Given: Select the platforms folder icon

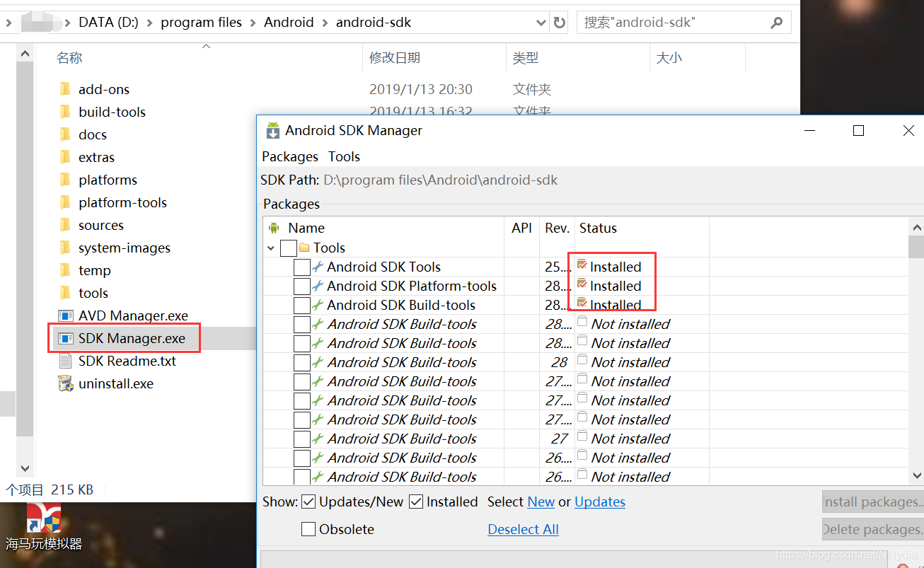Looking at the screenshot, I should click(x=66, y=180).
